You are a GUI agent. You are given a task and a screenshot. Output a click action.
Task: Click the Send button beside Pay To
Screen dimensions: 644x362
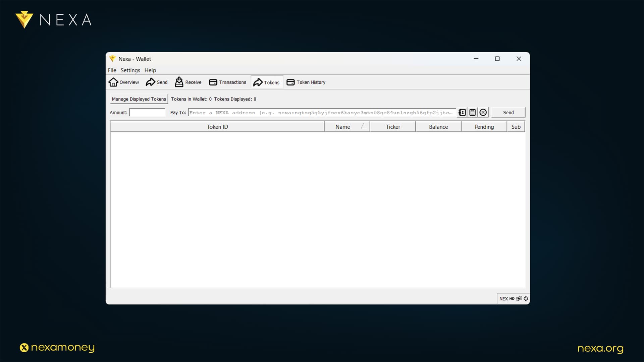pos(508,113)
